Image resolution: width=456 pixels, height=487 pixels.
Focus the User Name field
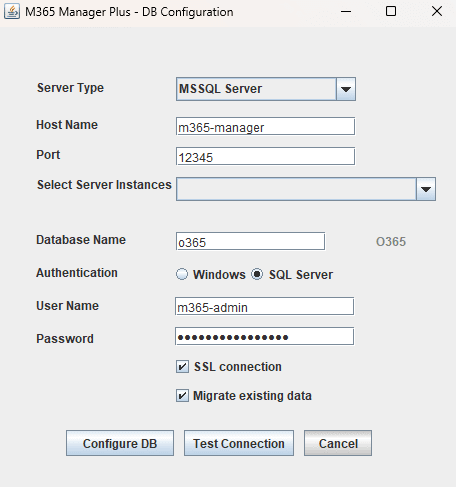[264, 306]
